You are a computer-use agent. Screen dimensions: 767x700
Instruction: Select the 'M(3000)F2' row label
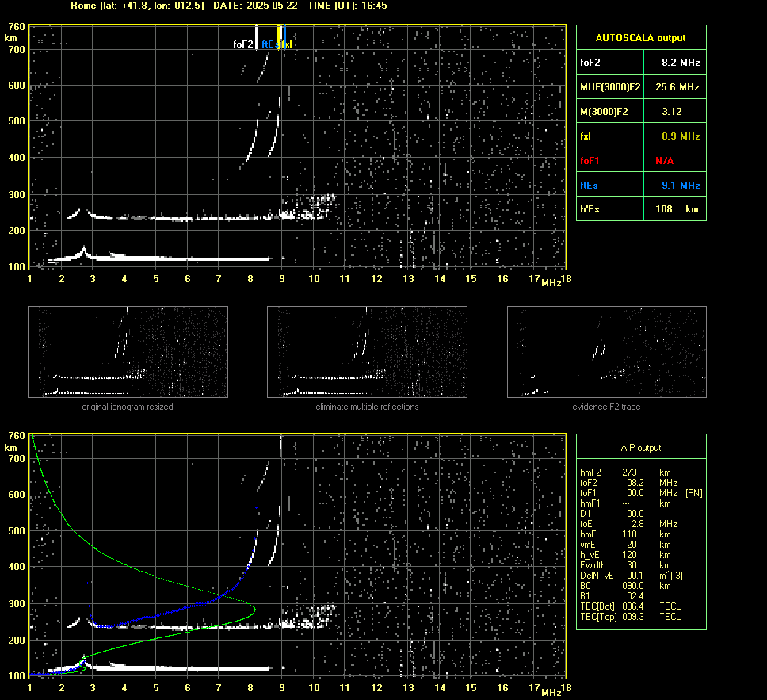click(x=604, y=112)
